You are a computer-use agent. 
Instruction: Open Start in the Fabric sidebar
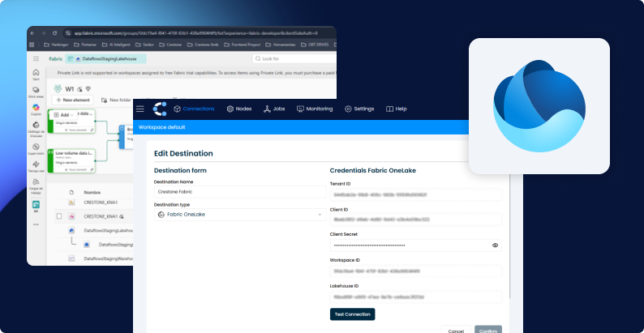coord(36,75)
